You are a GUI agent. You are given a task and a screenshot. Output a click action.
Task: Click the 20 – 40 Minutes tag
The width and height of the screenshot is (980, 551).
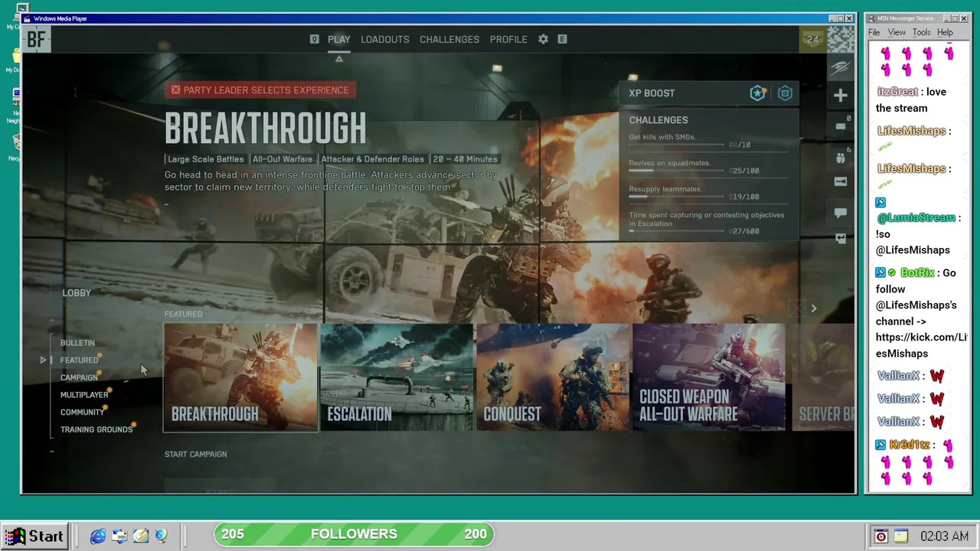pos(465,159)
